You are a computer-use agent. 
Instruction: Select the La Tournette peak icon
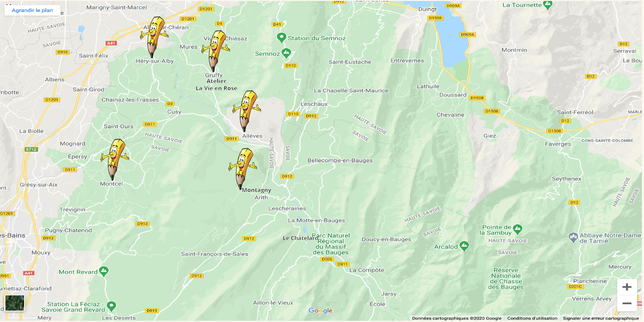coord(548,5)
